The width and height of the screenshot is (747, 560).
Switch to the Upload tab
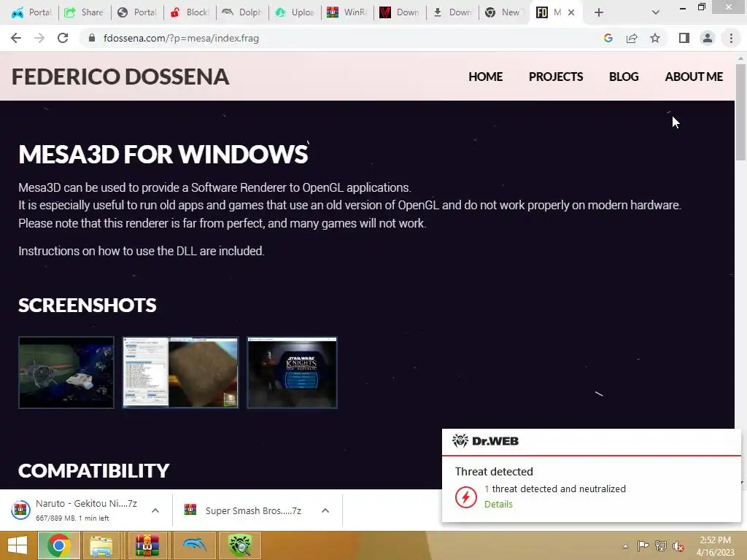(x=295, y=12)
